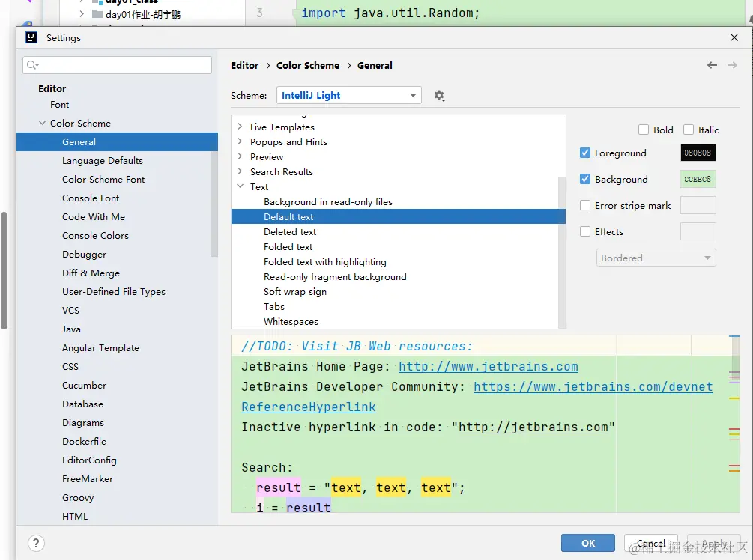Close the Settings dialog
This screenshot has height=560, width=753.
(734, 37)
